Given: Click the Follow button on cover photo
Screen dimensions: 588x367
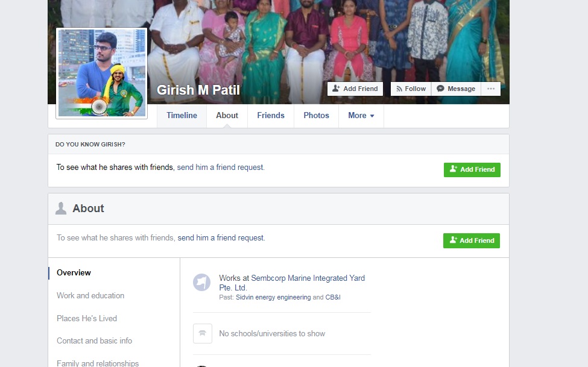Looking at the screenshot, I should click(x=411, y=89).
